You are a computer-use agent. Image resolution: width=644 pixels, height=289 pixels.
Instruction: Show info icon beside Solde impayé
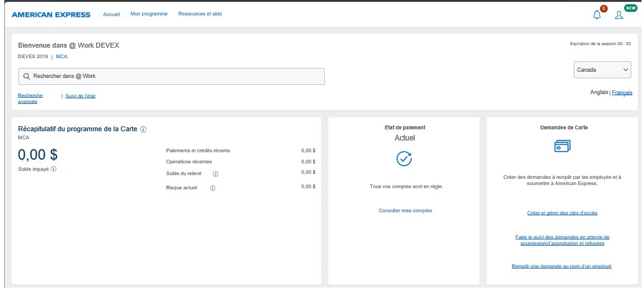pyautogui.click(x=53, y=169)
